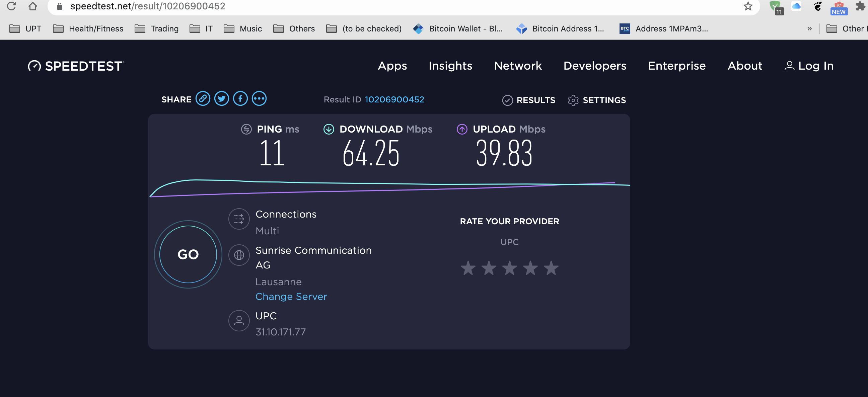Screen dimensions: 868x397
Task: Click the Results checkmark icon
Action: [507, 100]
